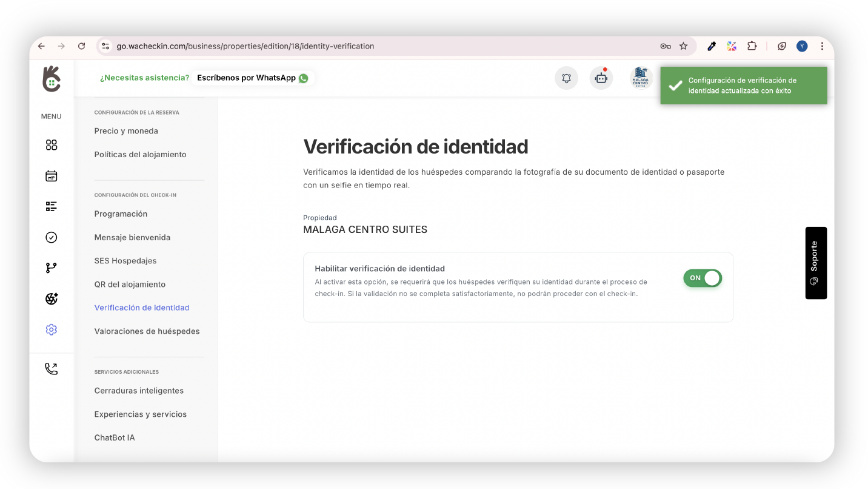Reload the page in browser
This screenshot has width=868, height=489.
click(81, 46)
